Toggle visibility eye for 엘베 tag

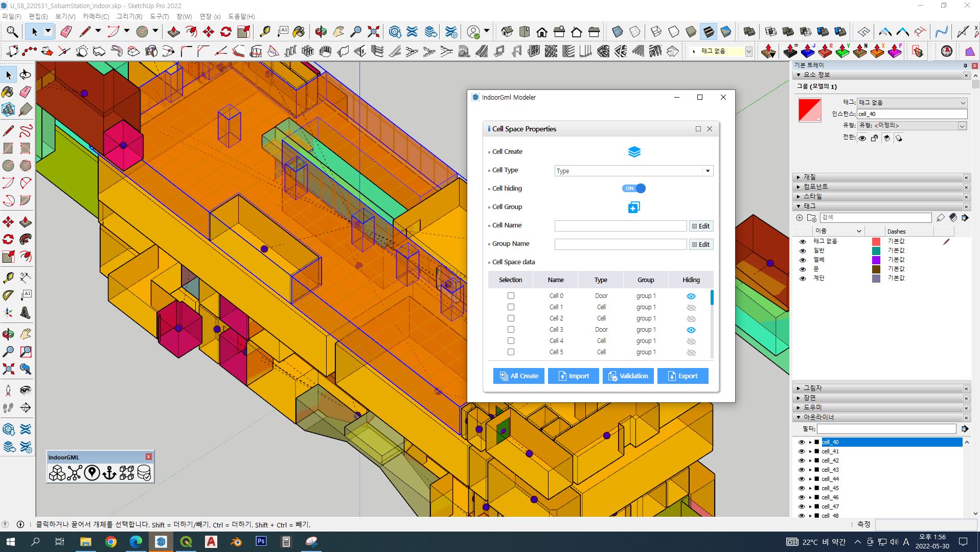(x=803, y=260)
